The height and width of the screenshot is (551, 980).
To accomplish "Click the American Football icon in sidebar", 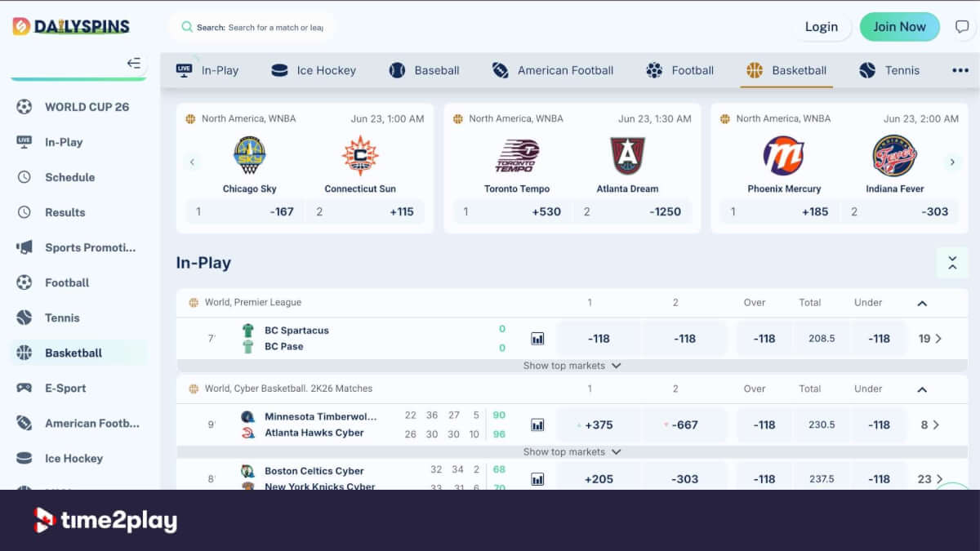I will pyautogui.click(x=24, y=423).
